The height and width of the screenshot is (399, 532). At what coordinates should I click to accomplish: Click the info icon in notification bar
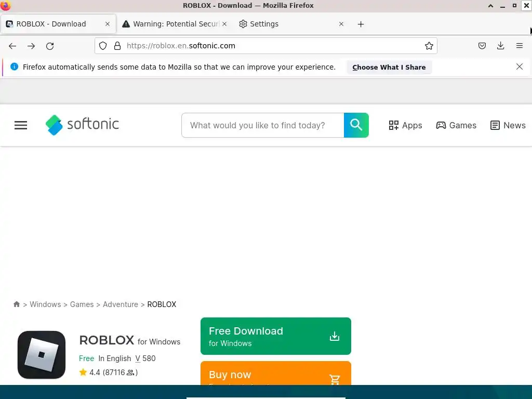point(14,66)
